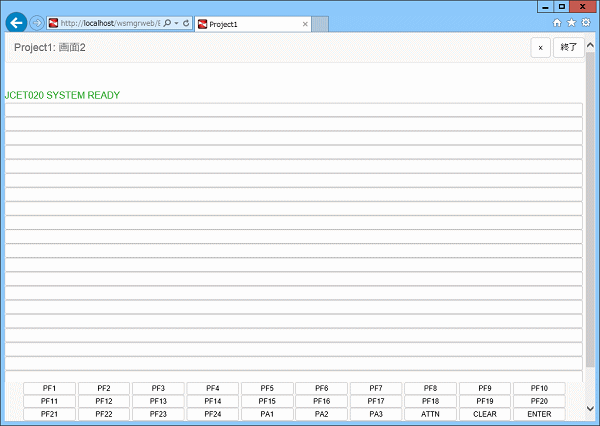Click the small x button beside 終了
Screen dimensions: 600x426
coord(540,47)
